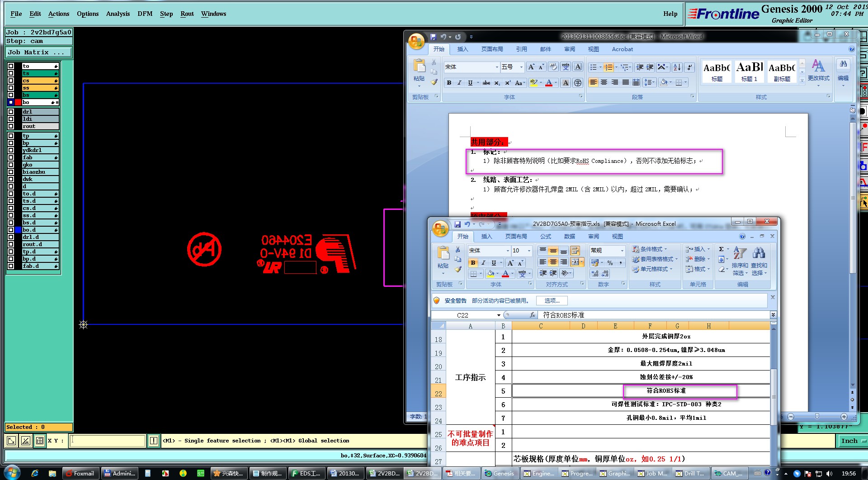The height and width of the screenshot is (480, 868).
Task: Click Word's format painter brush
Action: click(434, 82)
